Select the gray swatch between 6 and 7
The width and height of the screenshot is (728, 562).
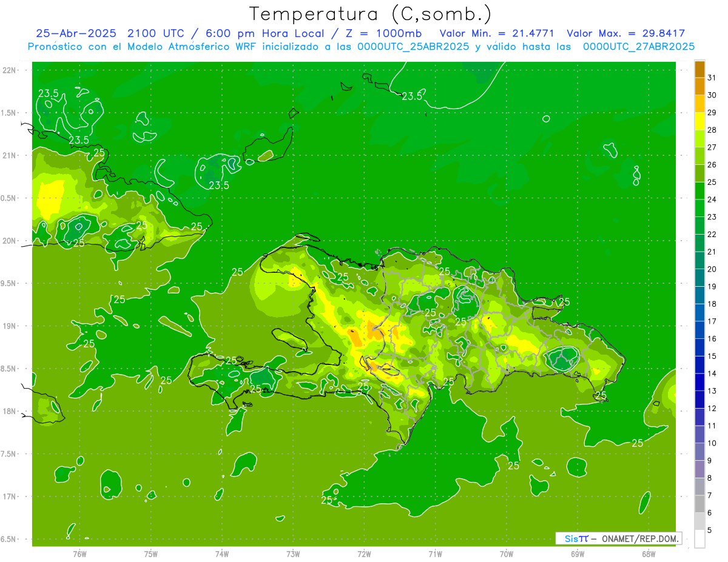click(x=699, y=504)
